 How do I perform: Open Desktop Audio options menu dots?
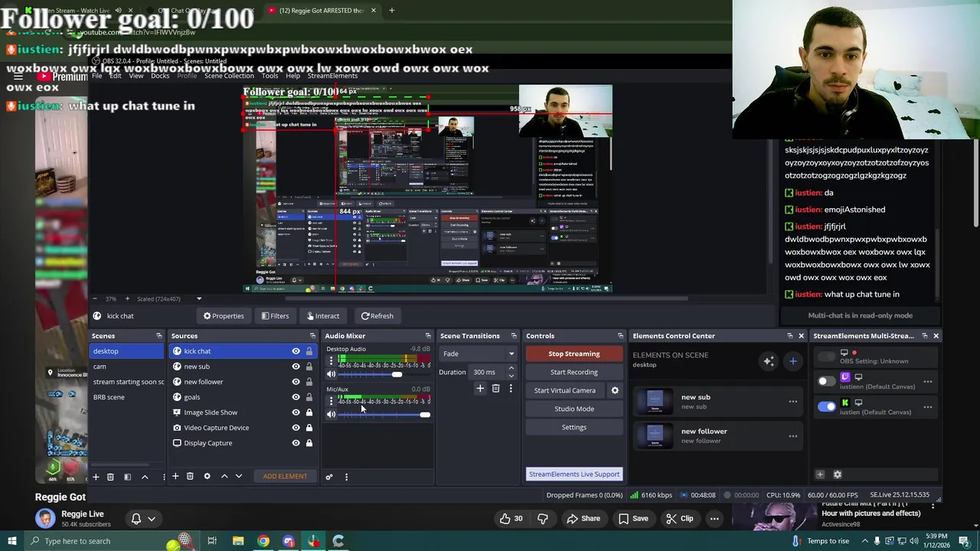[x=331, y=360]
